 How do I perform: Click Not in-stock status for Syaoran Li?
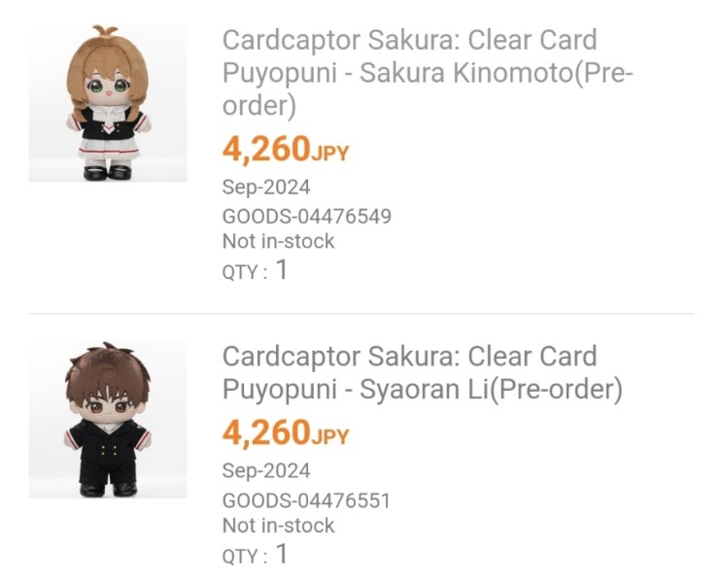(278, 526)
